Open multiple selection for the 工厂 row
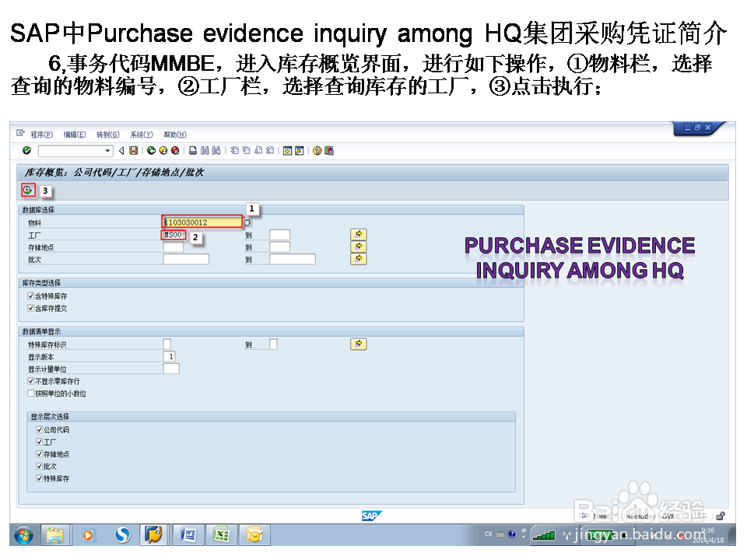Image resolution: width=747 pixels, height=560 pixels. [x=357, y=236]
